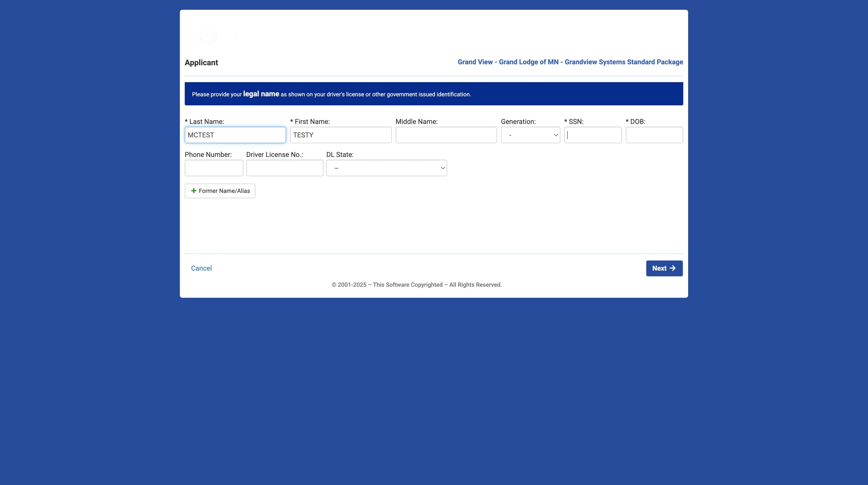Click the Cancel link
Viewport: 868px width, 485px height.
[x=202, y=268]
